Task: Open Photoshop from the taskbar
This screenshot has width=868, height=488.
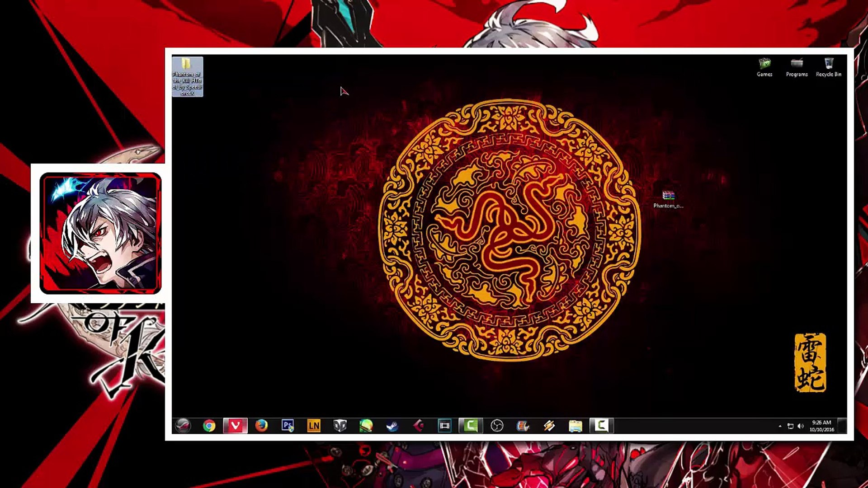Action: coord(288,426)
